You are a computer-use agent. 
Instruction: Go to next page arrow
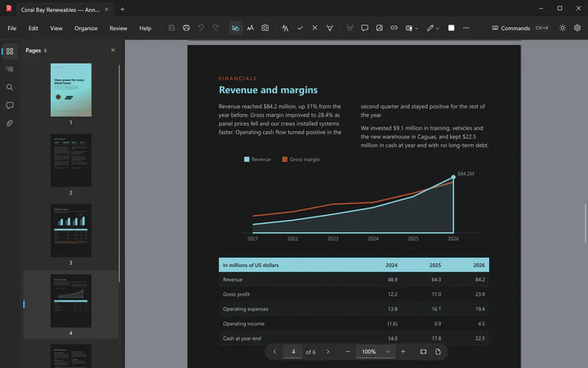(x=327, y=352)
